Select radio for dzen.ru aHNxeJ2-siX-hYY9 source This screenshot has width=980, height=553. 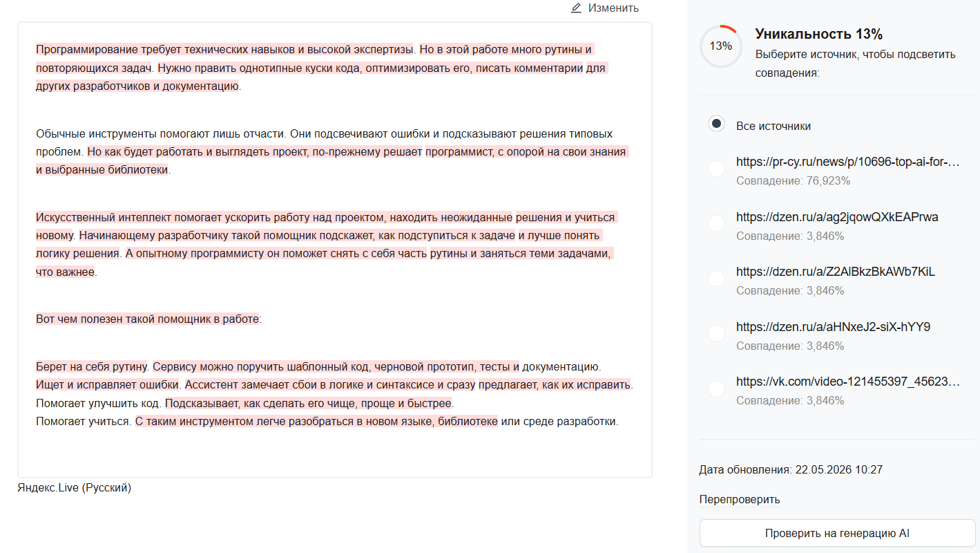717,333
